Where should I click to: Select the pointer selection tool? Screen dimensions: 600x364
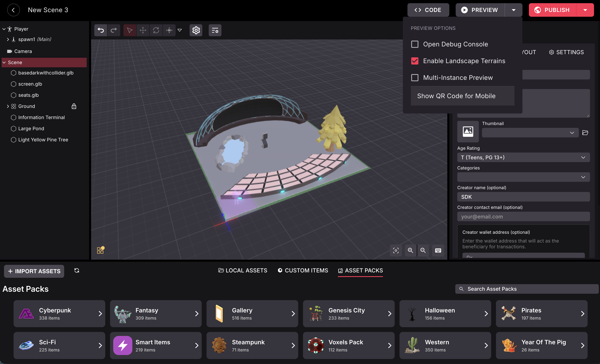[x=130, y=30]
